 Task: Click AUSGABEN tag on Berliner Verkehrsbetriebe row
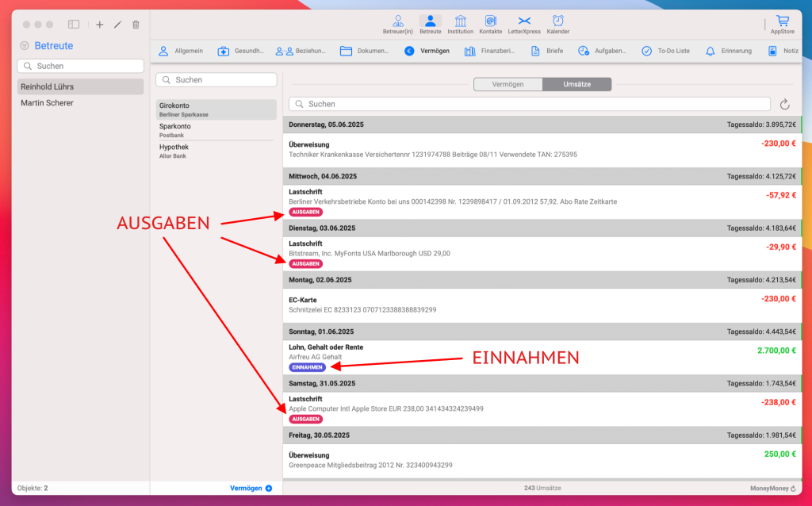305,212
